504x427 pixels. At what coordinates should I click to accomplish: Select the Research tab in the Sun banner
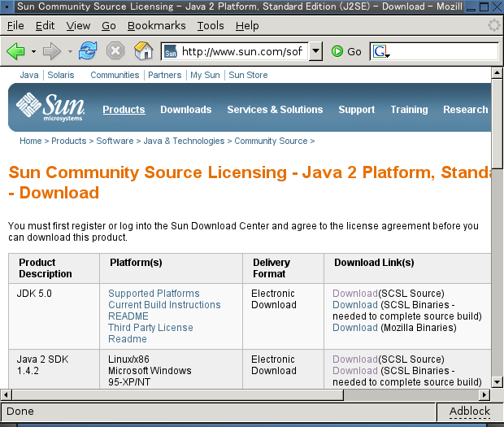coord(466,110)
